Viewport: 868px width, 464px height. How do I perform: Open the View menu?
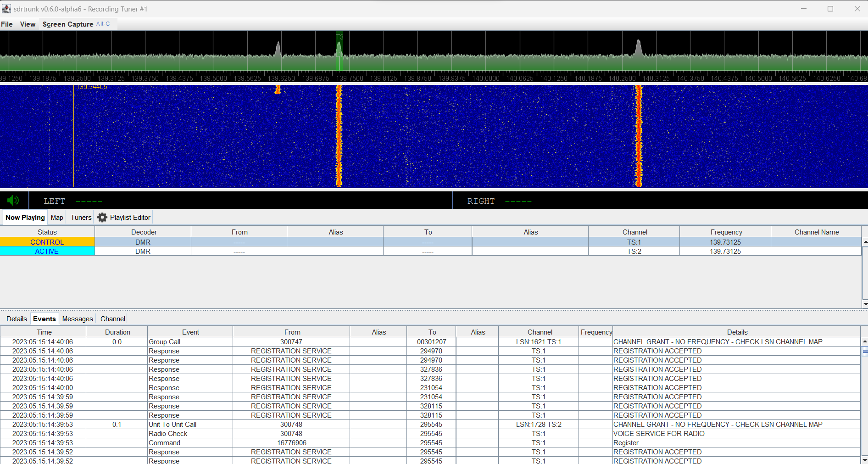tap(27, 24)
